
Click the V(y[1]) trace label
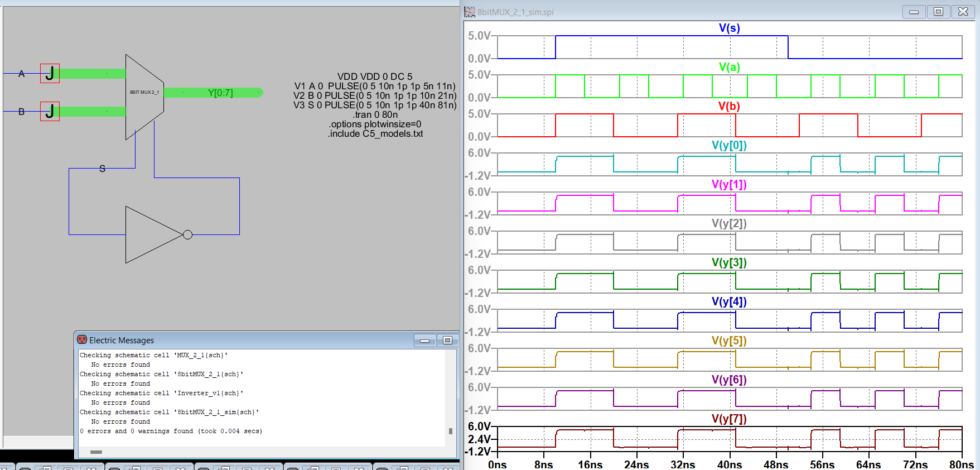pos(729,184)
